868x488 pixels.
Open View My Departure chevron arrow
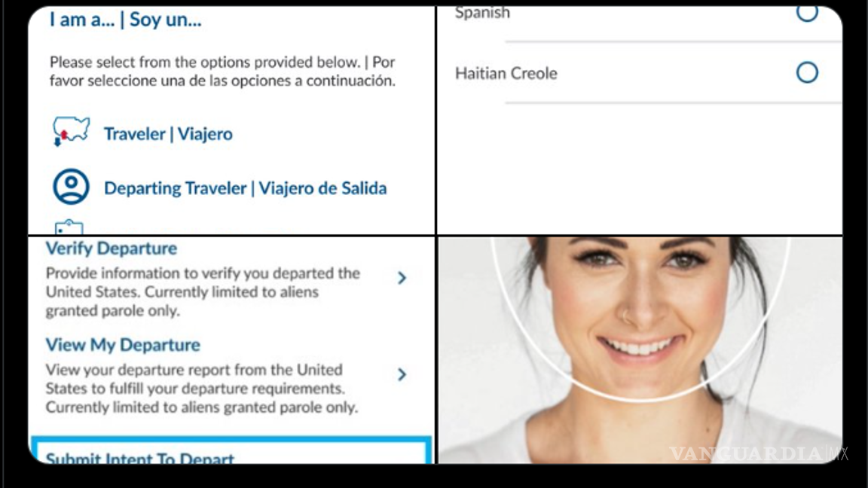click(402, 374)
